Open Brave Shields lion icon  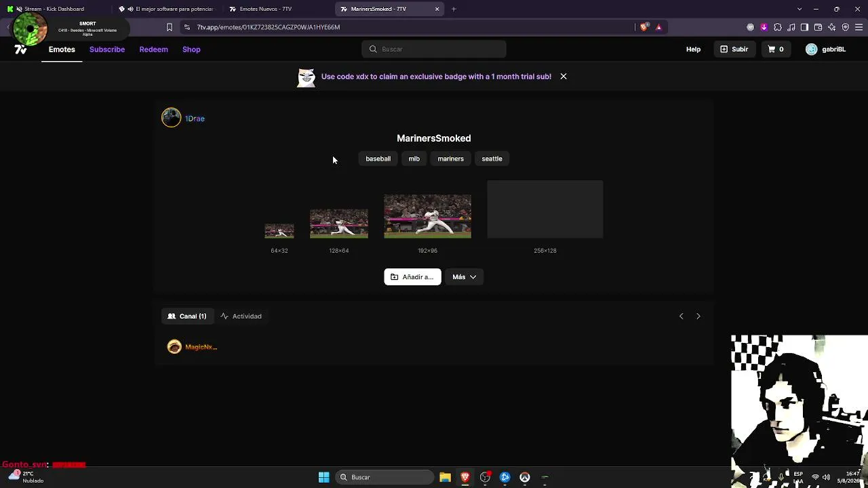point(644,27)
